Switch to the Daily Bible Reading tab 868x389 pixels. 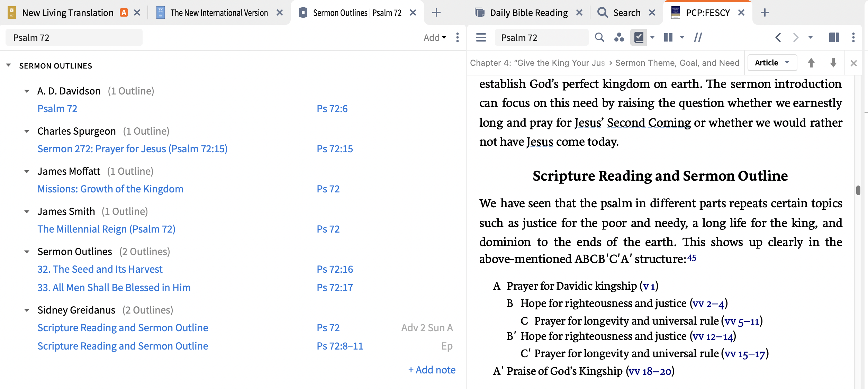(x=528, y=13)
